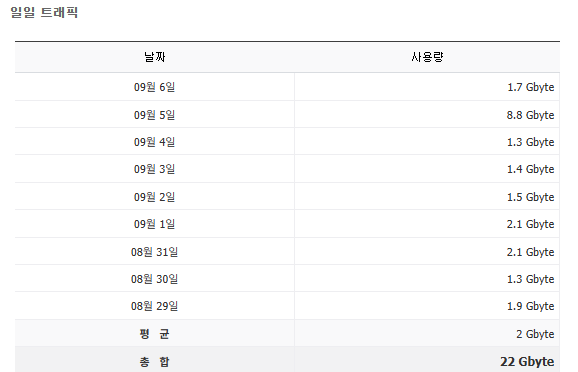
Task: Click the 평균 row label
Action: [x=154, y=334]
